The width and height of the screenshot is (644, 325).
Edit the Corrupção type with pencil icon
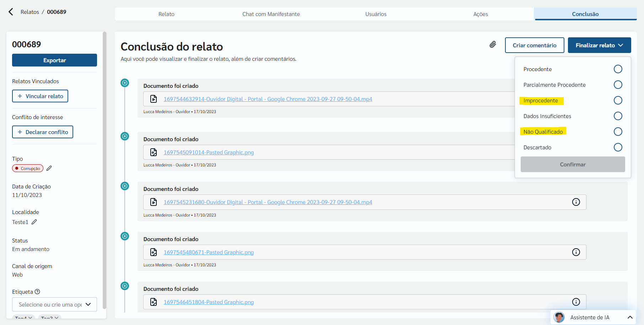(x=49, y=168)
